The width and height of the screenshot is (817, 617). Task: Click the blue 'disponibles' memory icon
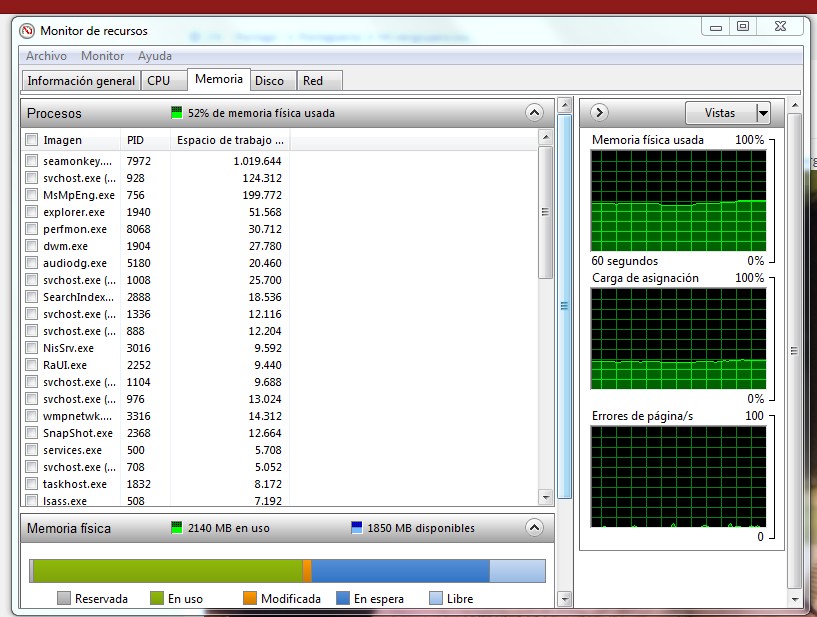(x=357, y=528)
